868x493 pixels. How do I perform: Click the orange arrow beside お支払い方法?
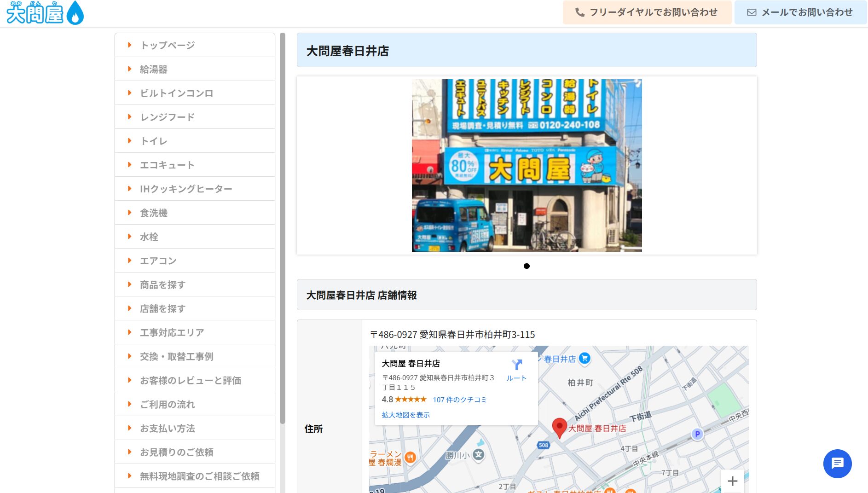point(129,428)
